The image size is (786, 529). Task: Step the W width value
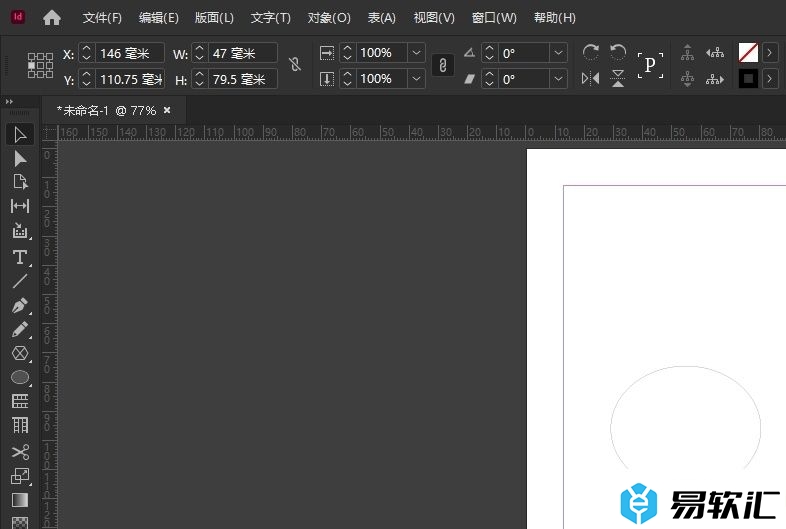200,53
